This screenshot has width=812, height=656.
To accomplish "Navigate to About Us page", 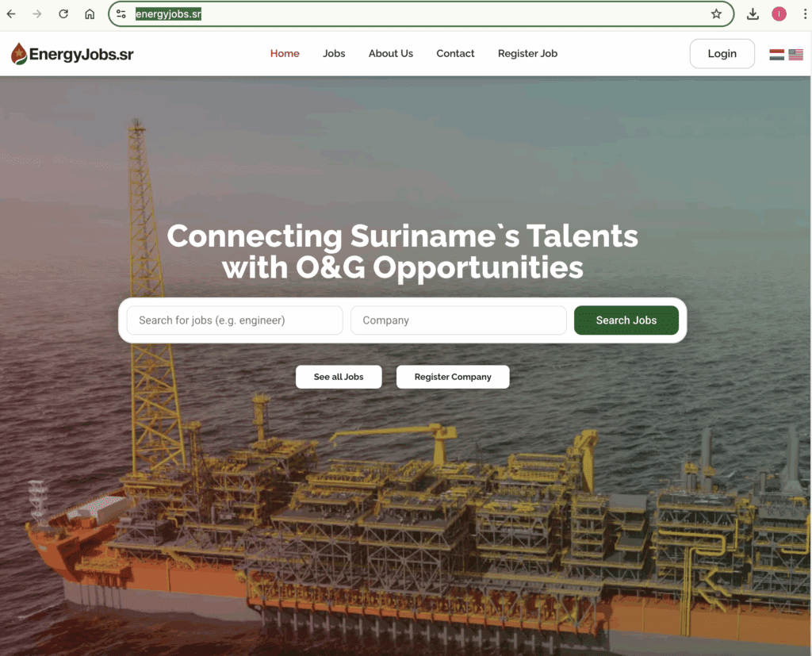I will 390,54.
